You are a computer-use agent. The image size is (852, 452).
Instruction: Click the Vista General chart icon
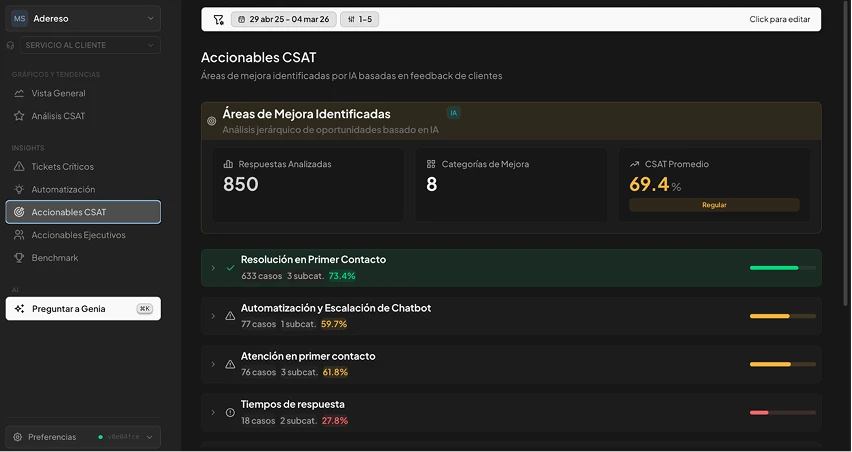point(19,93)
